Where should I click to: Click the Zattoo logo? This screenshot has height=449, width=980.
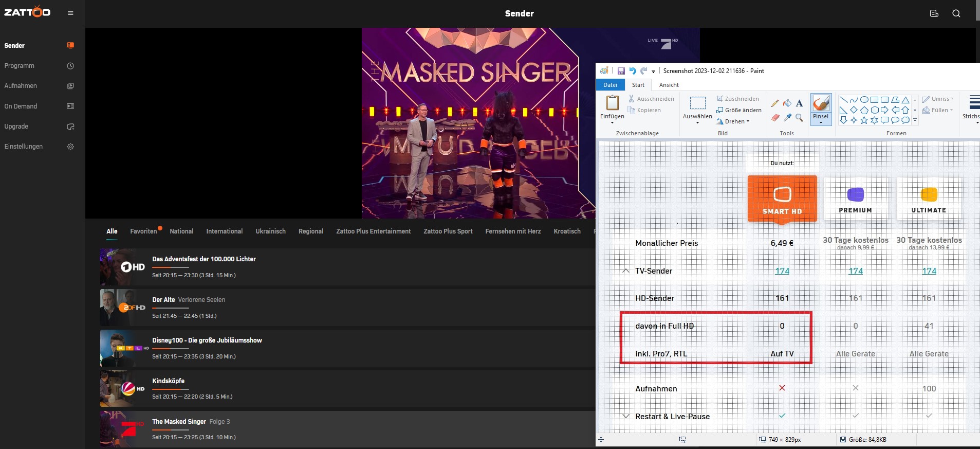click(27, 12)
